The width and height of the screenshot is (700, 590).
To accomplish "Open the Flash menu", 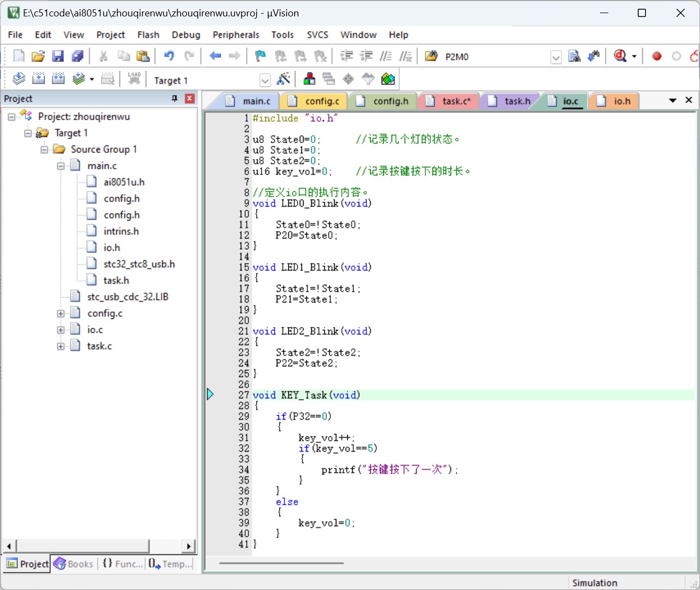I will [148, 34].
